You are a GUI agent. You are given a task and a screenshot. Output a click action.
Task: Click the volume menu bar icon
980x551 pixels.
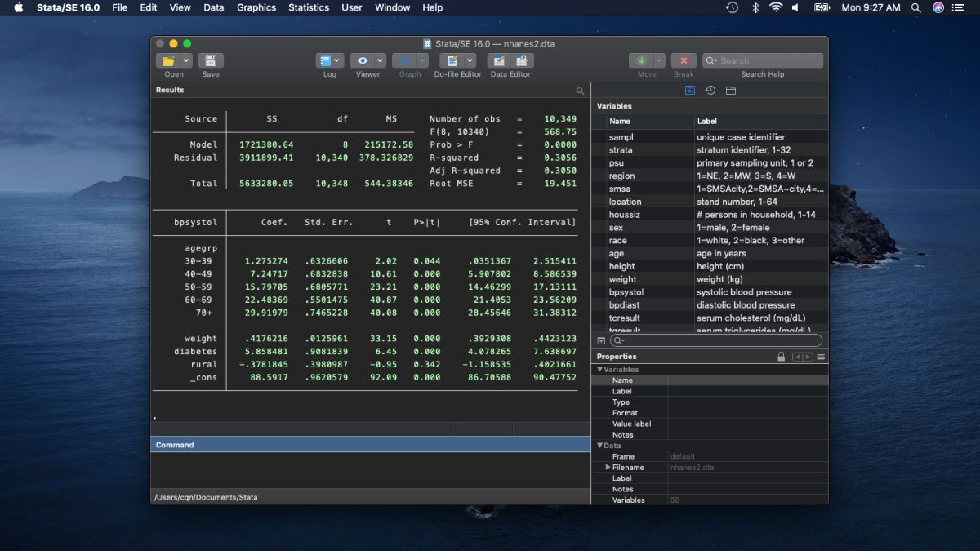[795, 7]
